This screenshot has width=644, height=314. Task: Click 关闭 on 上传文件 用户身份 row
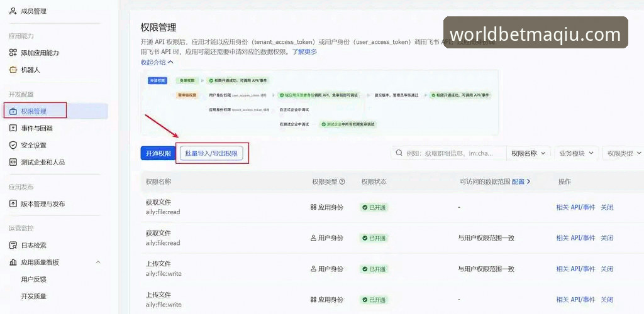tap(607, 269)
